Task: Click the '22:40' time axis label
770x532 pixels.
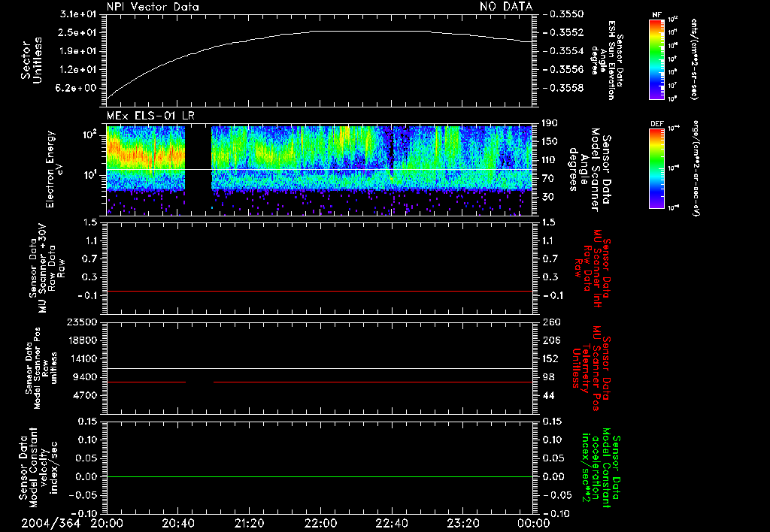Action: 391,523
